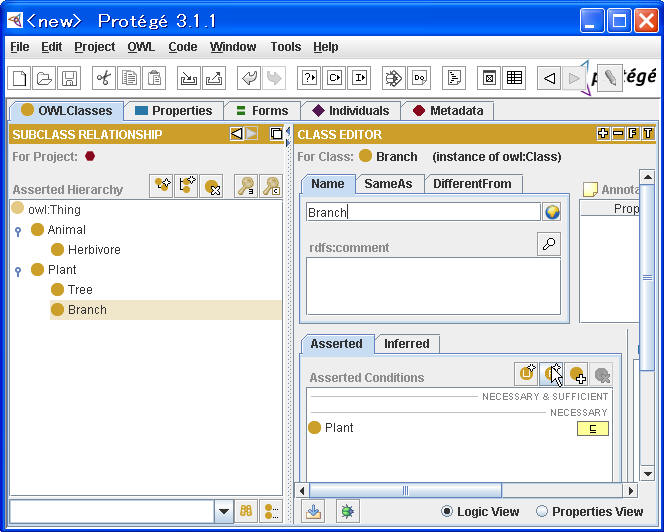
Task: Click the bug icon below the class editor
Action: coord(347,511)
